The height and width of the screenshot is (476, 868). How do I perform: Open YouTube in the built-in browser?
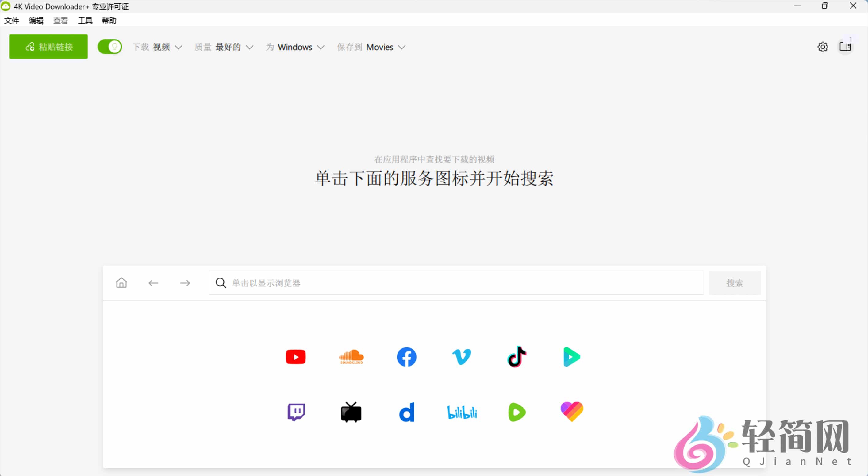click(x=295, y=357)
